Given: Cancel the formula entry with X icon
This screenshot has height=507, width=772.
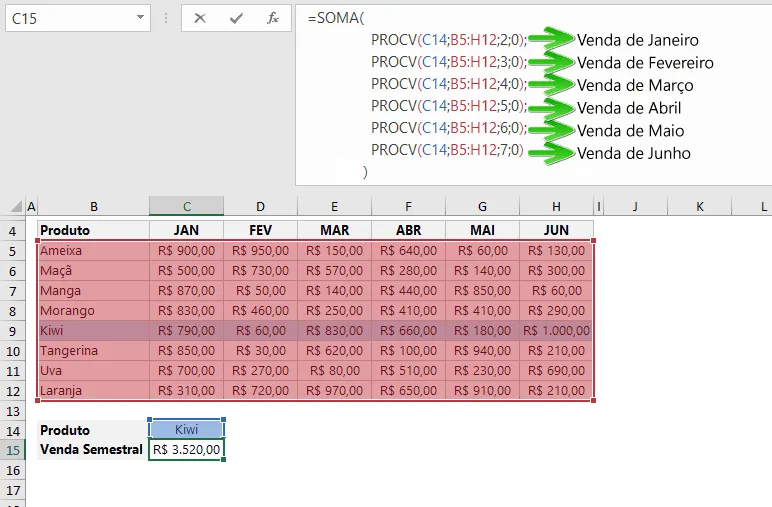Looking at the screenshot, I should click(199, 18).
